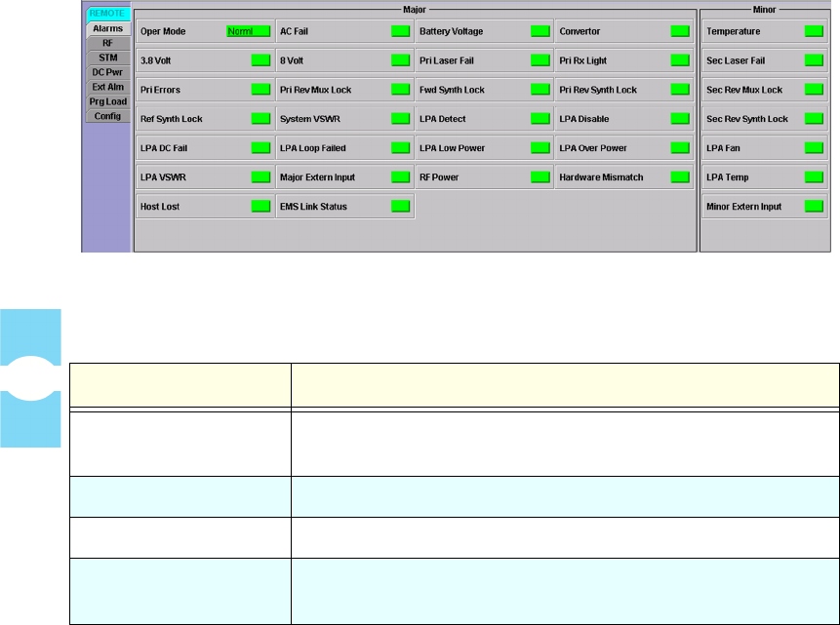
Task: Click the LPA DC Fail indicator
Action: (x=260, y=148)
